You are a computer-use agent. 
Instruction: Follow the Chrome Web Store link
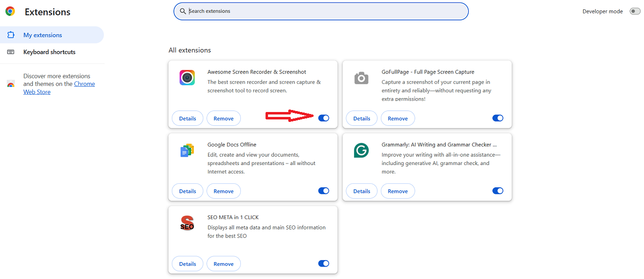pyautogui.click(x=59, y=88)
